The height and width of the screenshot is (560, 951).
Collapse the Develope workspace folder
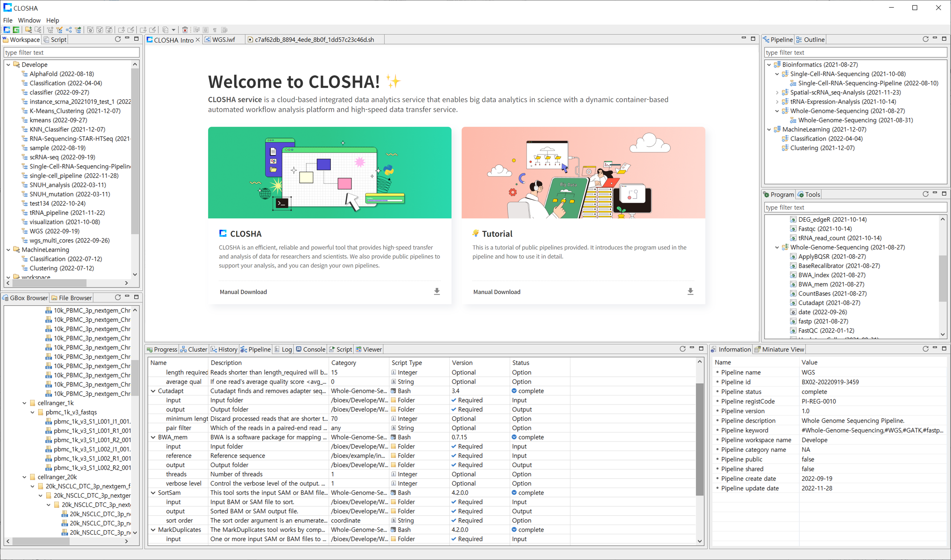click(8, 64)
